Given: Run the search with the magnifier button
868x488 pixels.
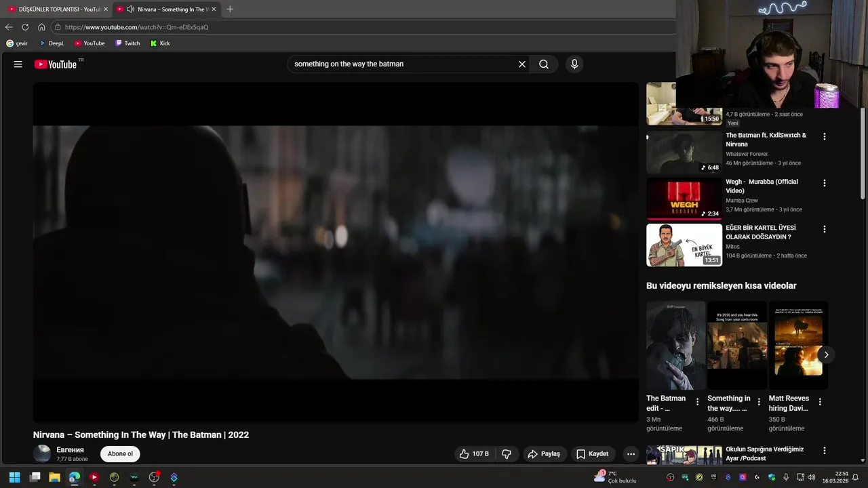Looking at the screenshot, I should click(544, 64).
